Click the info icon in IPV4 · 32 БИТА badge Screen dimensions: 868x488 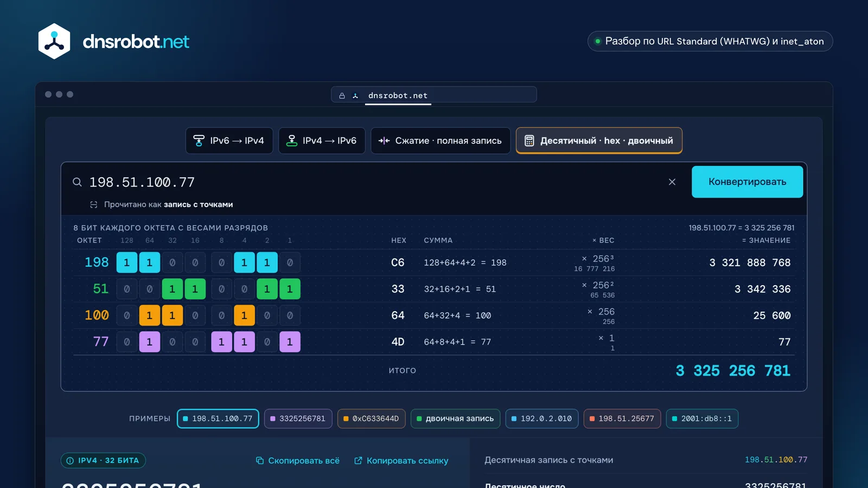coord(70,461)
